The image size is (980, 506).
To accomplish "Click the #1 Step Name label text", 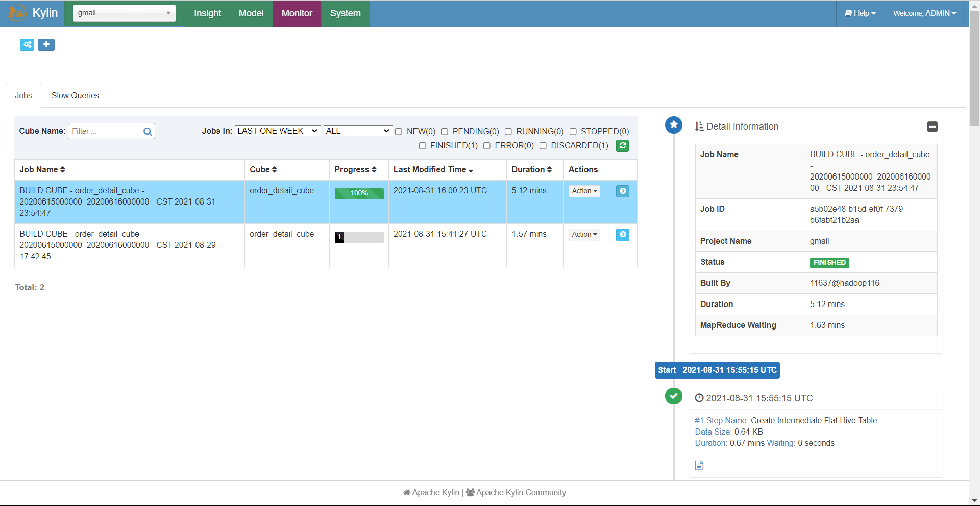I will (721, 421).
